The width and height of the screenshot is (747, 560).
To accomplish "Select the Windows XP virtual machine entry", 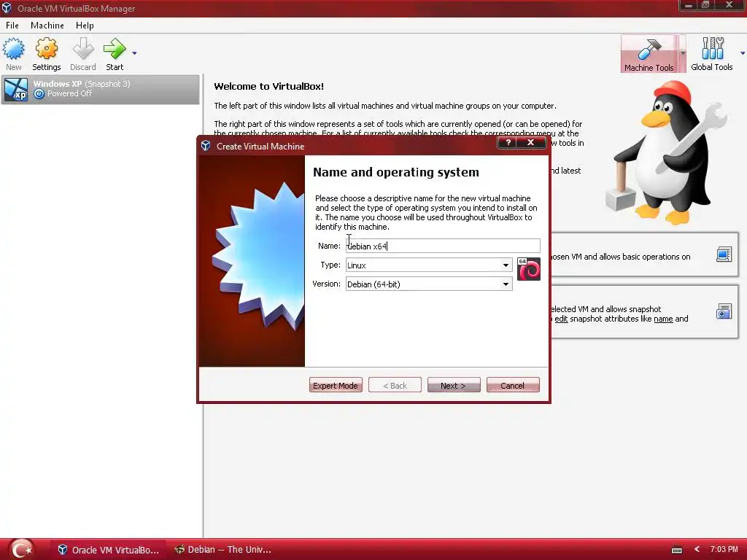I will [101, 89].
